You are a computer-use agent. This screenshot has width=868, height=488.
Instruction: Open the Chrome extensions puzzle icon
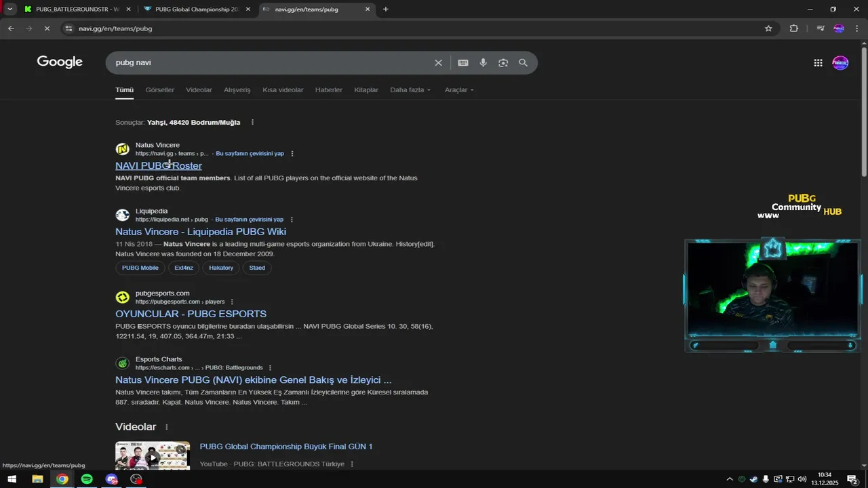tap(794, 28)
